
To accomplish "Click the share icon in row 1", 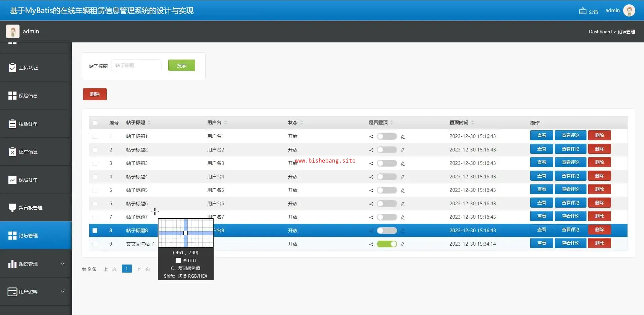I will point(371,137).
